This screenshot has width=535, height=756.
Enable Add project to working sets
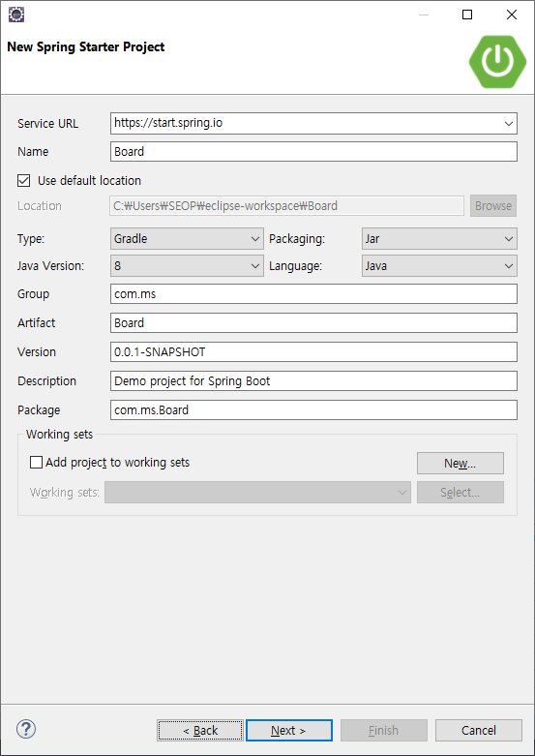pos(36,463)
